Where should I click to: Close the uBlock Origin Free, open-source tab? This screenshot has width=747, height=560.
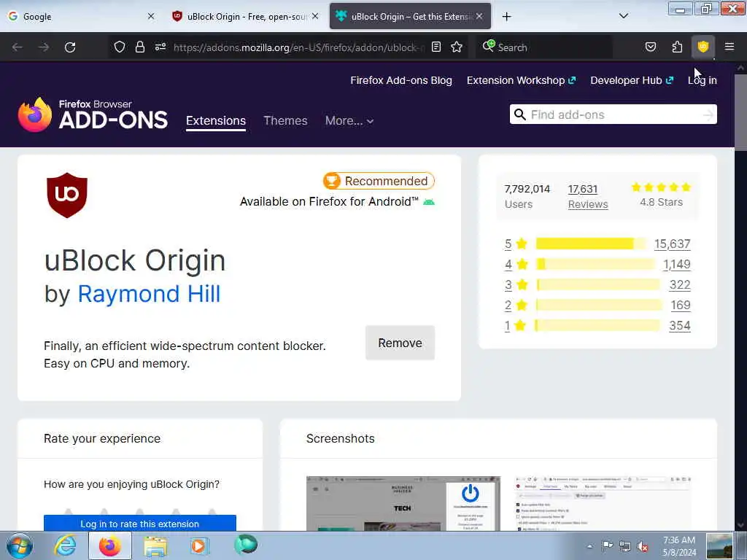315,16
